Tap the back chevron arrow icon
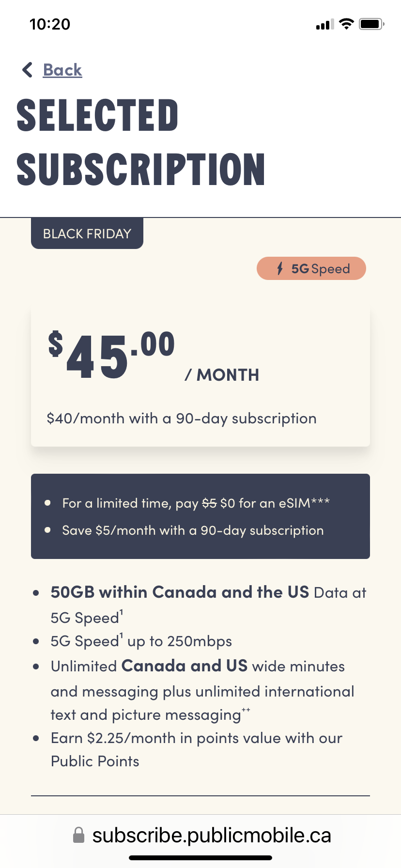 pyautogui.click(x=27, y=70)
